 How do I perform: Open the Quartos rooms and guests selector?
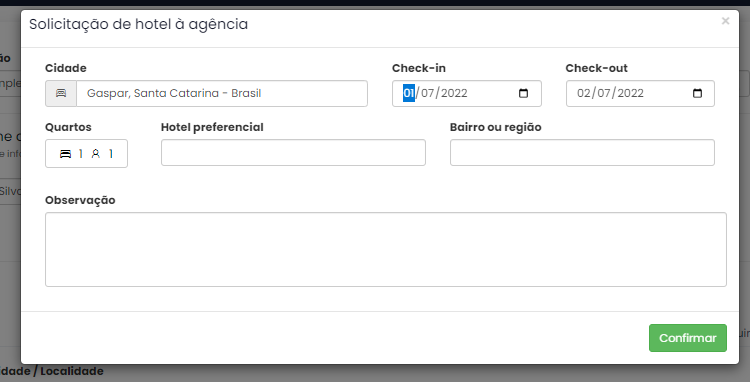click(86, 153)
